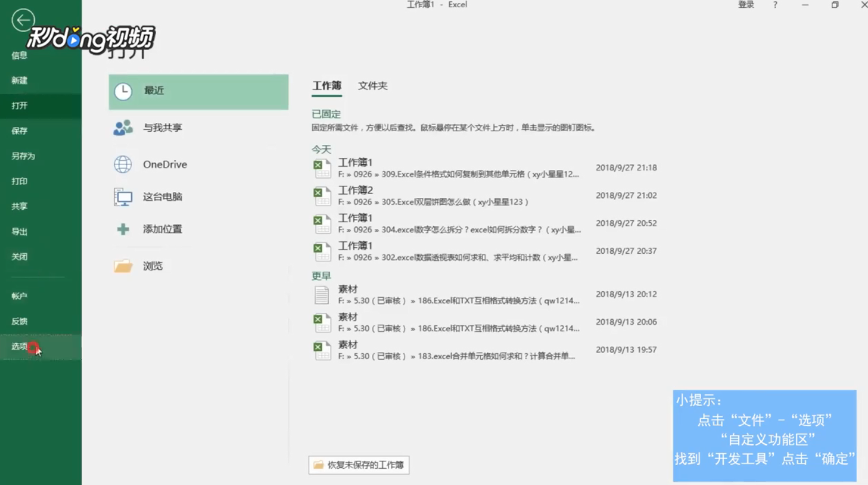Click the date 2018/9/27 21:02

pos(626,196)
